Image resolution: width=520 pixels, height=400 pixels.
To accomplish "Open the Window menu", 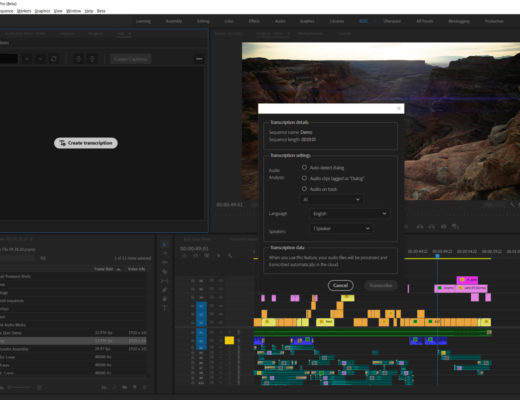I will pyautogui.click(x=74, y=11).
